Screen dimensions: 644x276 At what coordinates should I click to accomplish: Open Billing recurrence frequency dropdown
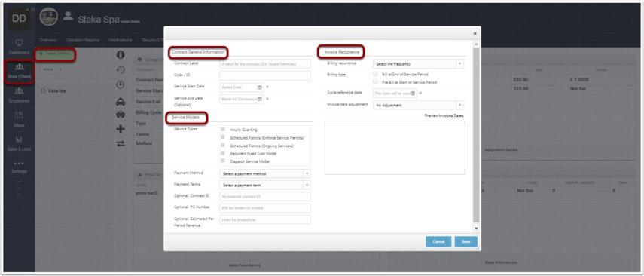pyautogui.click(x=418, y=64)
